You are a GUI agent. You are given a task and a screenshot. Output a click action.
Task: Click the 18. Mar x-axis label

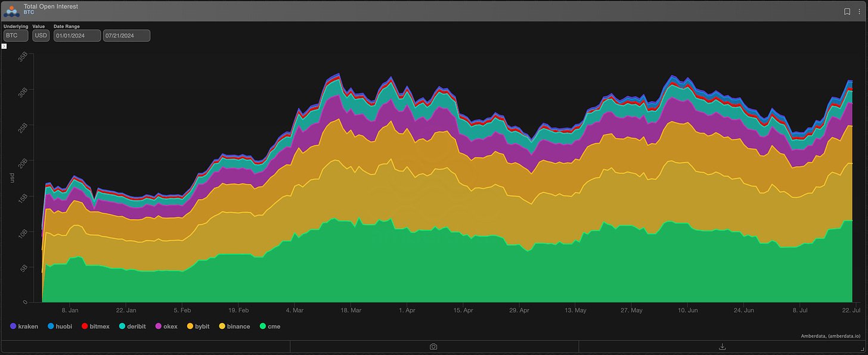tap(351, 310)
